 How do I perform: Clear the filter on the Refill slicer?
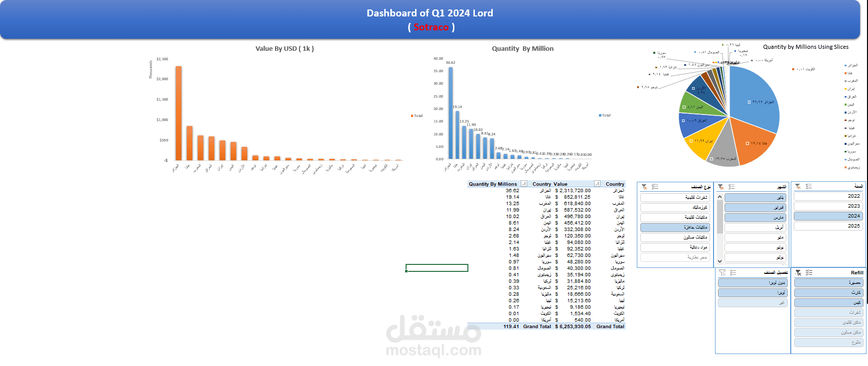click(798, 273)
